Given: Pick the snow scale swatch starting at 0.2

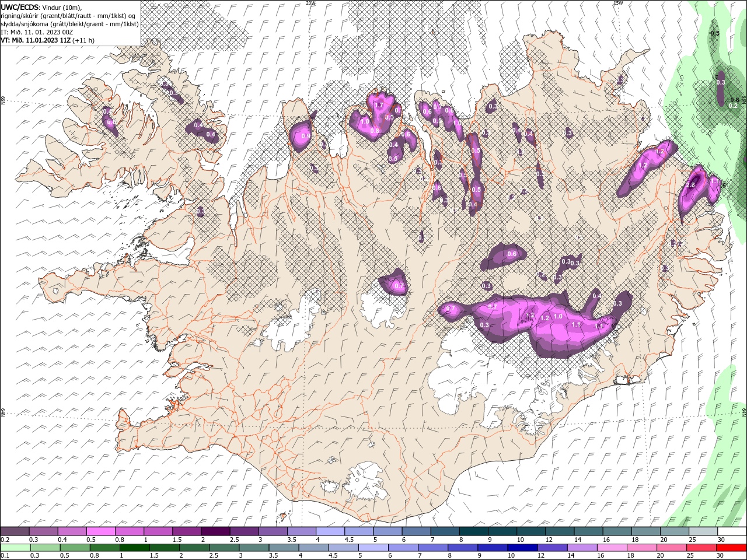Looking at the screenshot, I should [x=15, y=531].
